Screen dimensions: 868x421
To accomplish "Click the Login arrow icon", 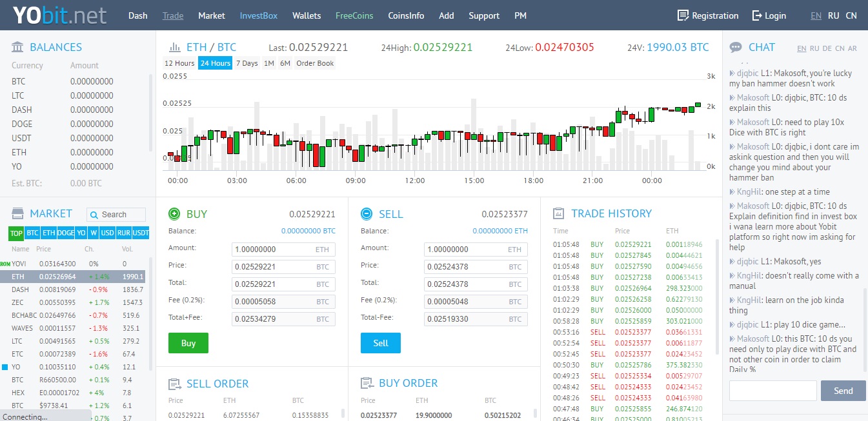I will click(x=757, y=15).
